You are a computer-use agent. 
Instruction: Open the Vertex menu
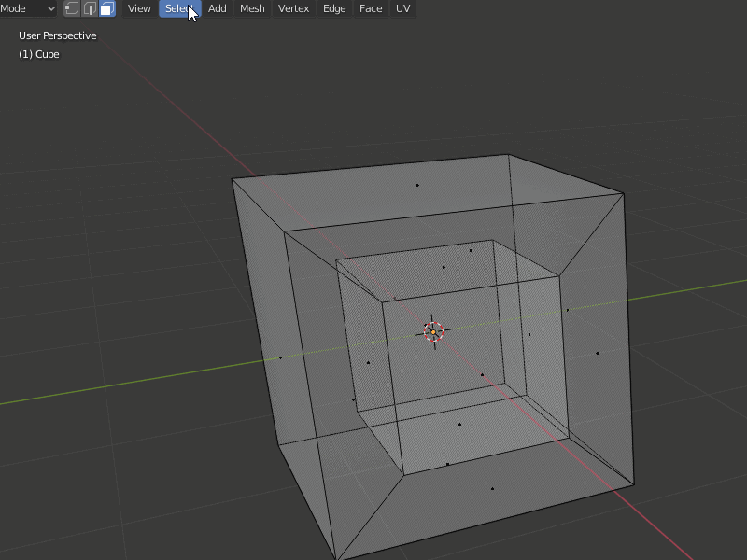293,8
